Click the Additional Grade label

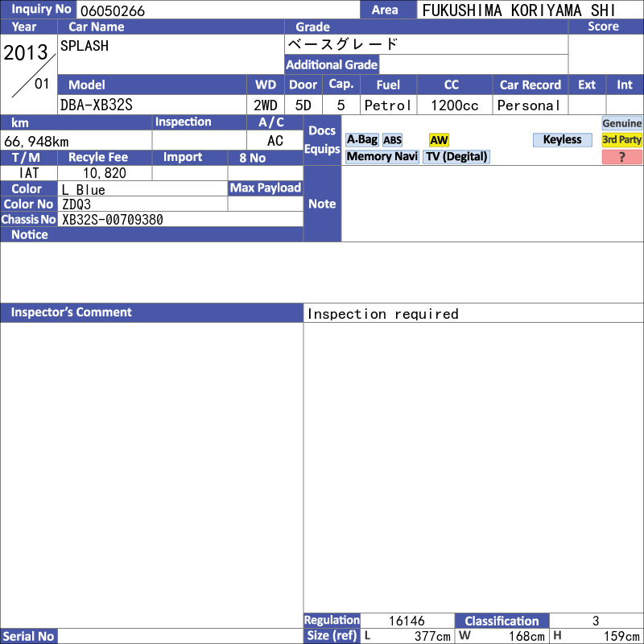[x=332, y=64]
